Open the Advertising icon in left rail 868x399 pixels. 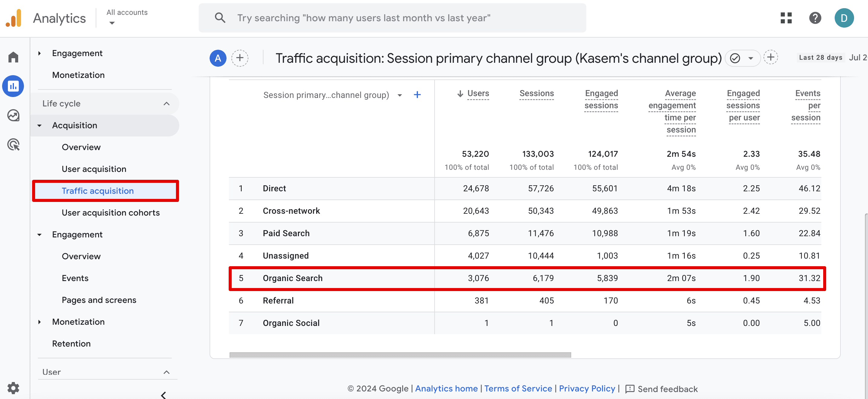13,145
